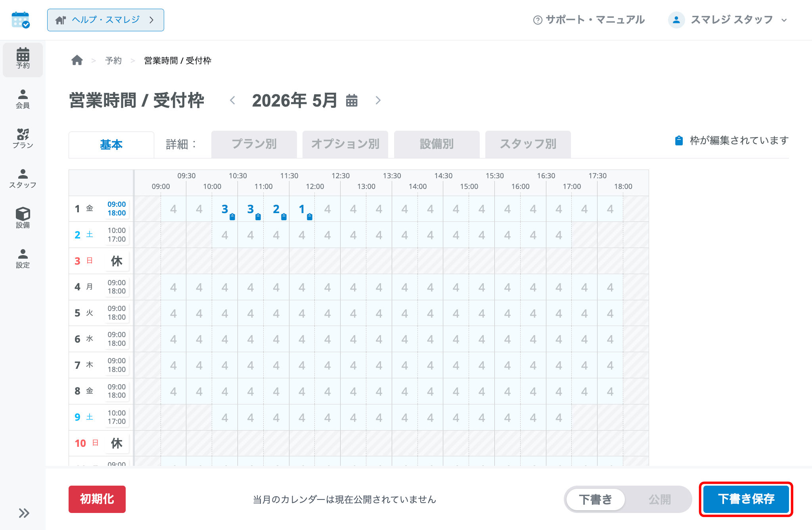This screenshot has width=812, height=530.
Task: Open the 休 holiday setting for May 3
Action: click(x=117, y=261)
